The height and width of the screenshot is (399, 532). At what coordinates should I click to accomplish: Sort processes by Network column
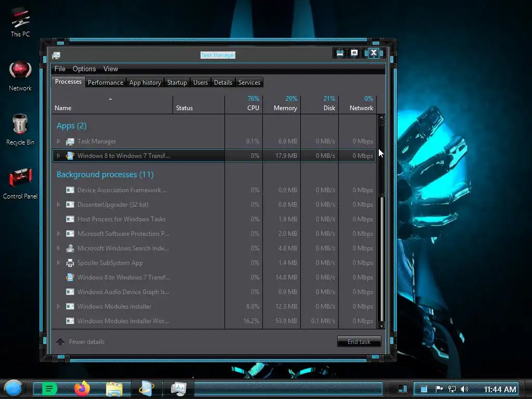357,104
